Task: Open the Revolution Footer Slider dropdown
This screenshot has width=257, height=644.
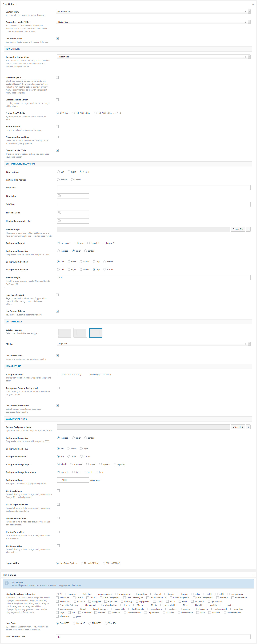Action: [249, 57]
